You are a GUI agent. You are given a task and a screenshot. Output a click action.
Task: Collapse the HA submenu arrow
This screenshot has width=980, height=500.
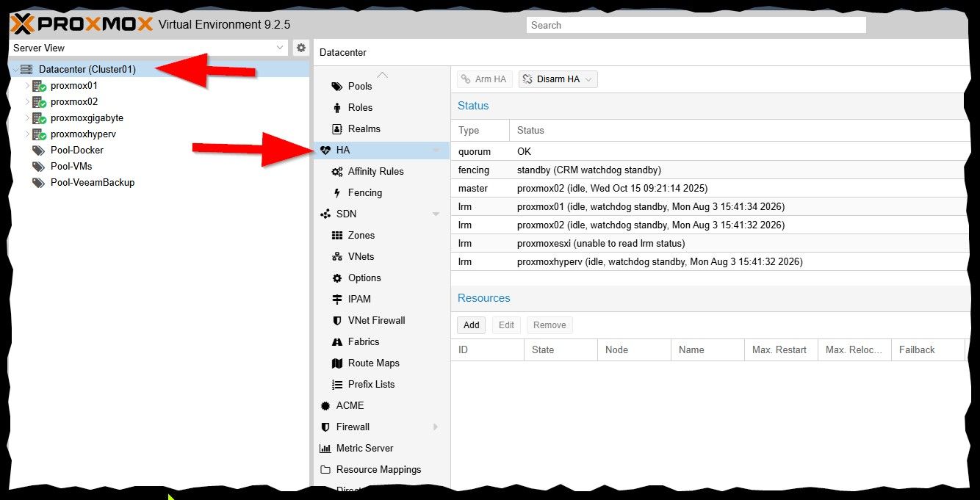(x=436, y=151)
